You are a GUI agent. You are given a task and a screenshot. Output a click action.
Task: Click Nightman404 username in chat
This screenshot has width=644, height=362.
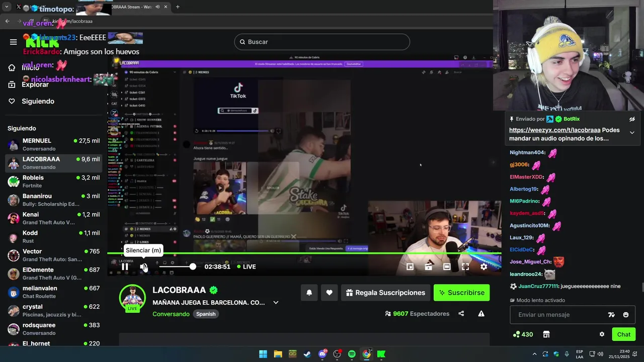[x=527, y=152]
